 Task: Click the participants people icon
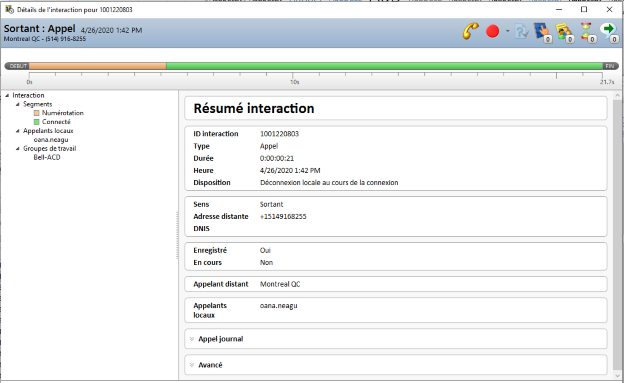point(564,32)
